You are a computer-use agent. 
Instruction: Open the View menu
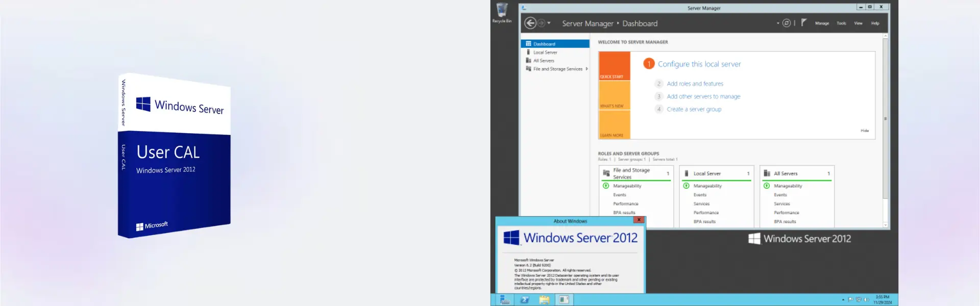pos(859,23)
